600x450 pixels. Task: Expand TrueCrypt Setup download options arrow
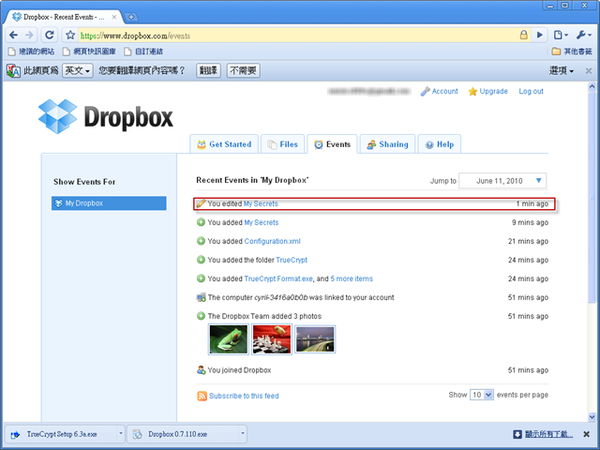coord(121,434)
